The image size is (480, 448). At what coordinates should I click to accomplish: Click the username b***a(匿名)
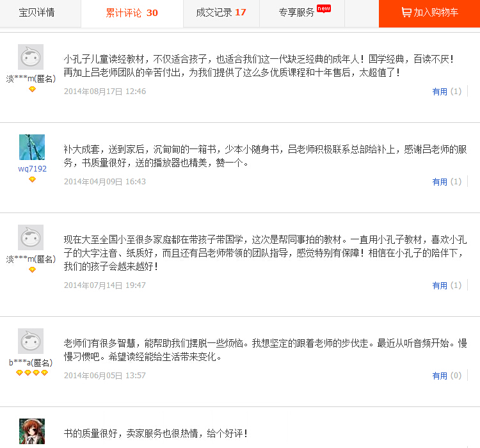(31, 363)
